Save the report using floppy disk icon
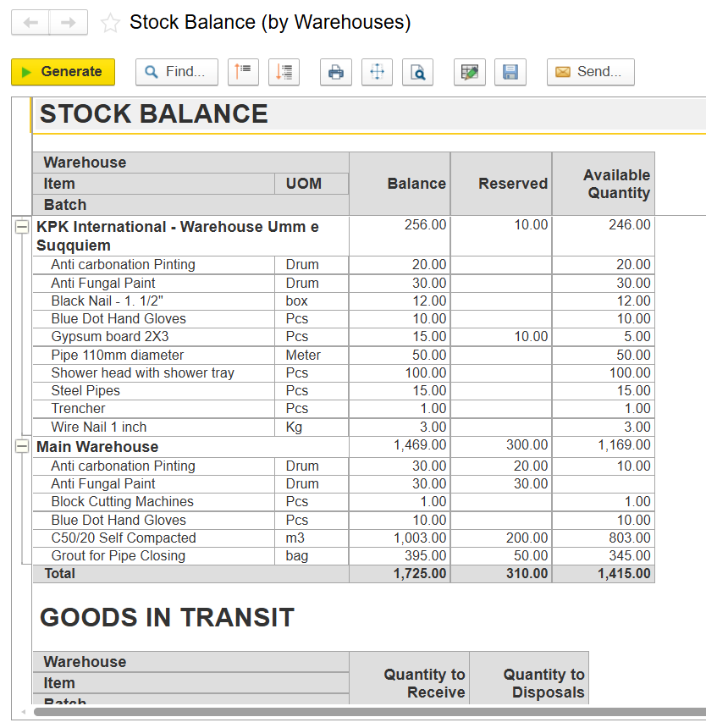The image size is (706, 728). [510, 72]
